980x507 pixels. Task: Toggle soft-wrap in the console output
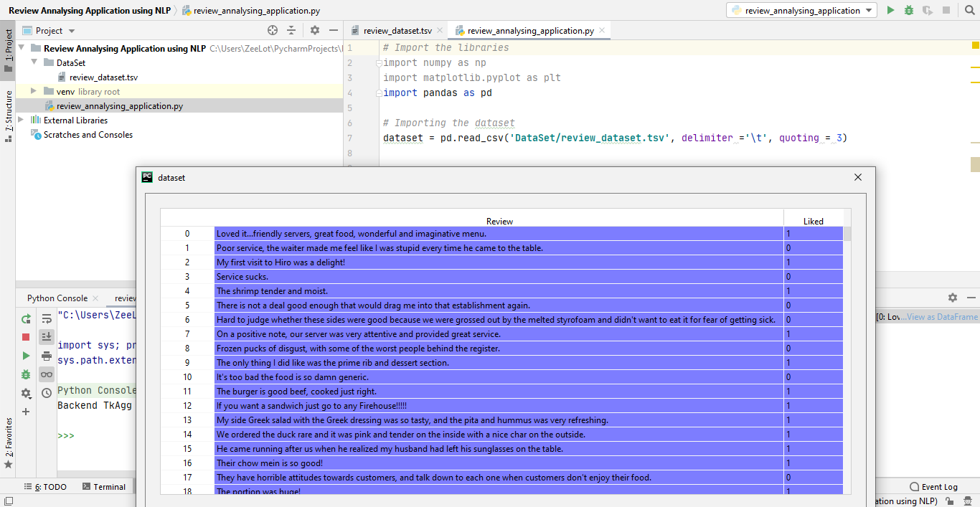click(x=46, y=318)
